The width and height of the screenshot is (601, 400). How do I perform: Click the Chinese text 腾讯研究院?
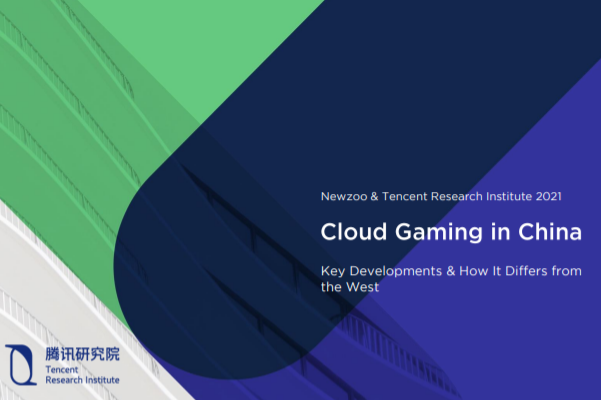pyautogui.click(x=82, y=354)
